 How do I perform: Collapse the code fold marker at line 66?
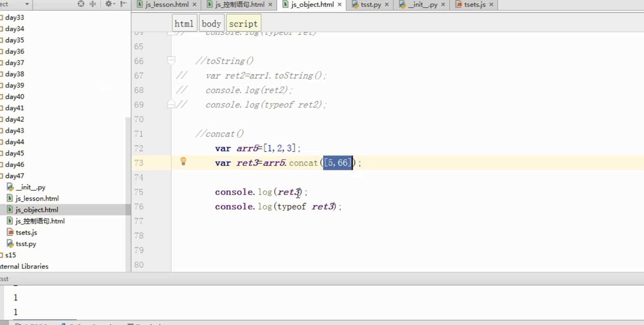pos(171,60)
